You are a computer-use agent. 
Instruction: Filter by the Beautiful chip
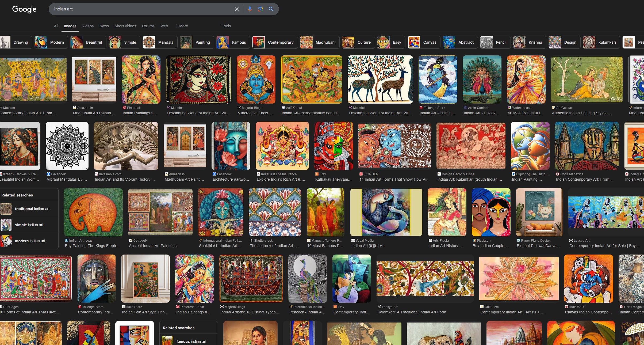click(88, 42)
